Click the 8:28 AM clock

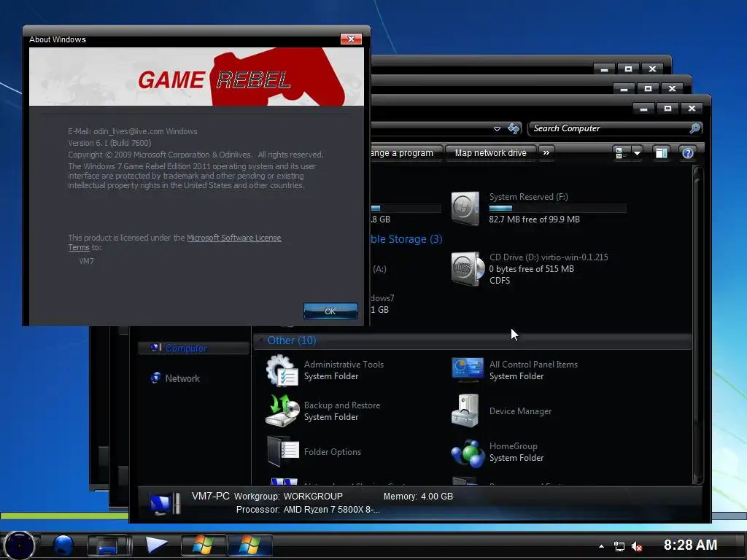click(x=690, y=545)
